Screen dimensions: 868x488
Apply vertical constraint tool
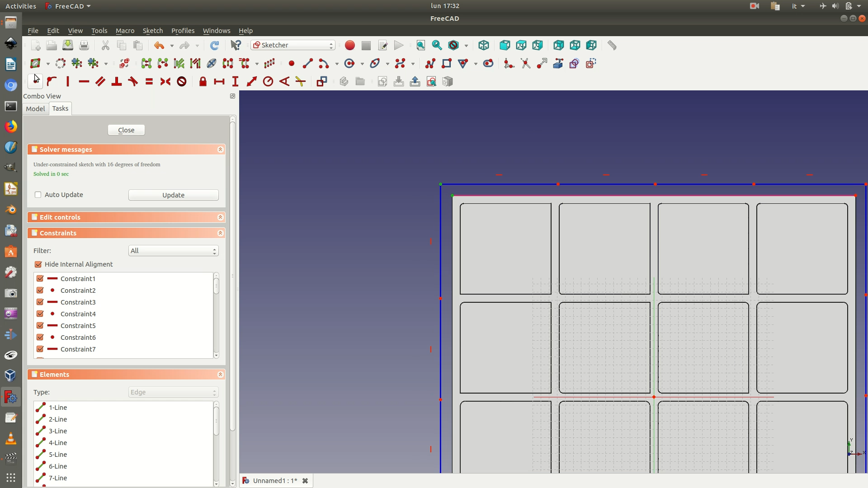tap(68, 81)
